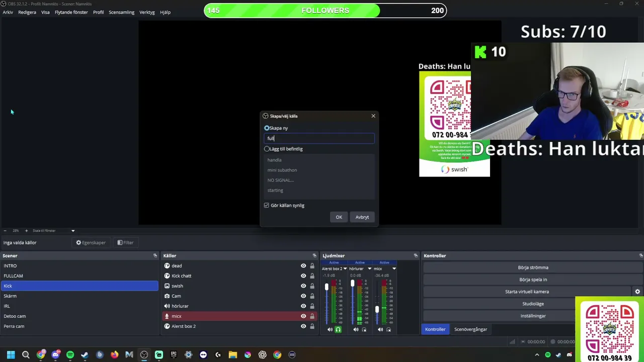Toggle lock on the Kick chatt source
644x362 pixels.
(x=312, y=276)
